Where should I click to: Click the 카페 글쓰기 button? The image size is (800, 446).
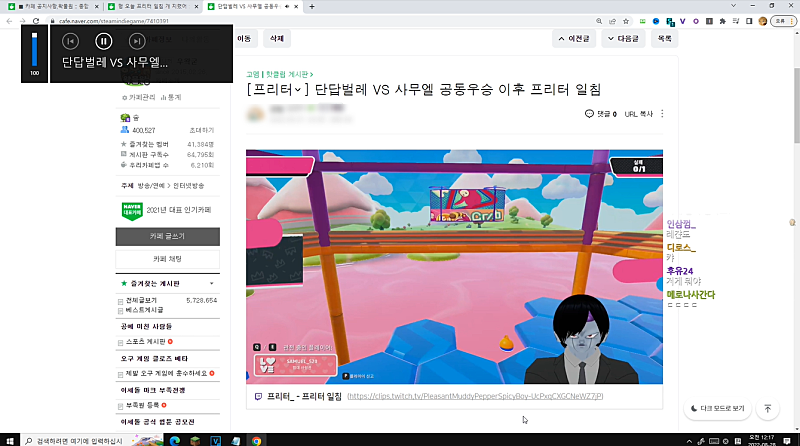click(167, 236)
